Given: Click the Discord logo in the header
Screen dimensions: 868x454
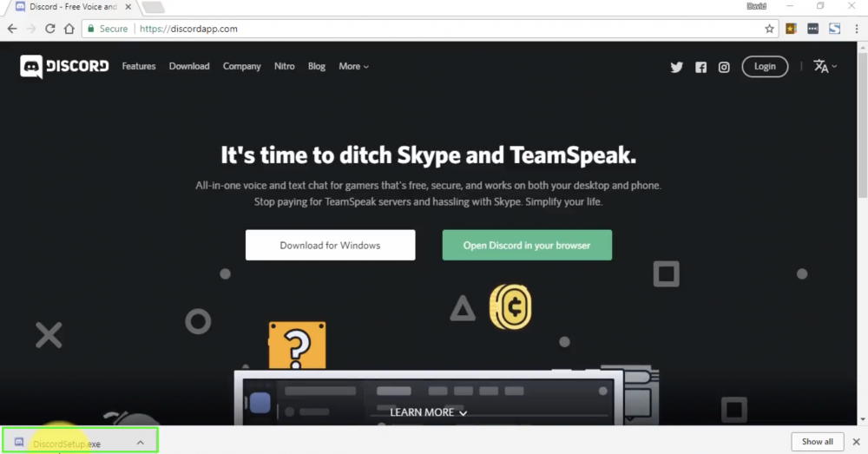Looking at the screenshot, I should [64, 67].
